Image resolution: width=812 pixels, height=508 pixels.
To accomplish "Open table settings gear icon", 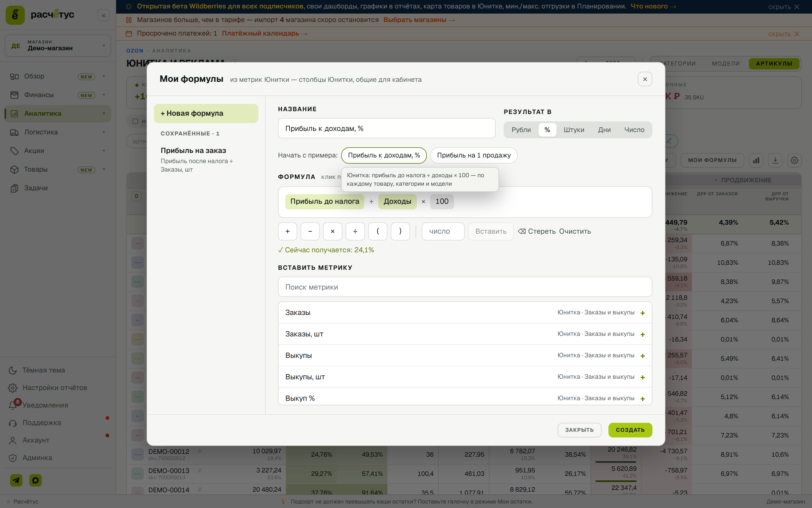I will [x=794, y=160].
